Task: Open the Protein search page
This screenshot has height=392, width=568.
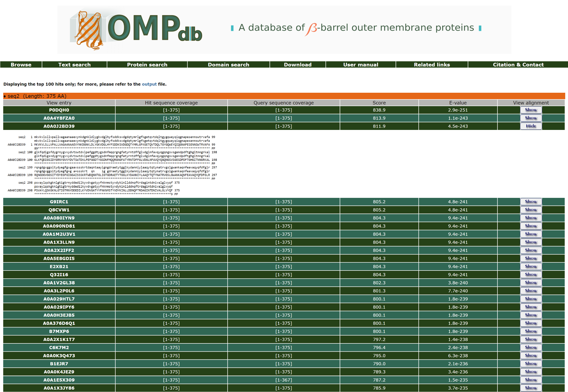Action: click(147, 65)
